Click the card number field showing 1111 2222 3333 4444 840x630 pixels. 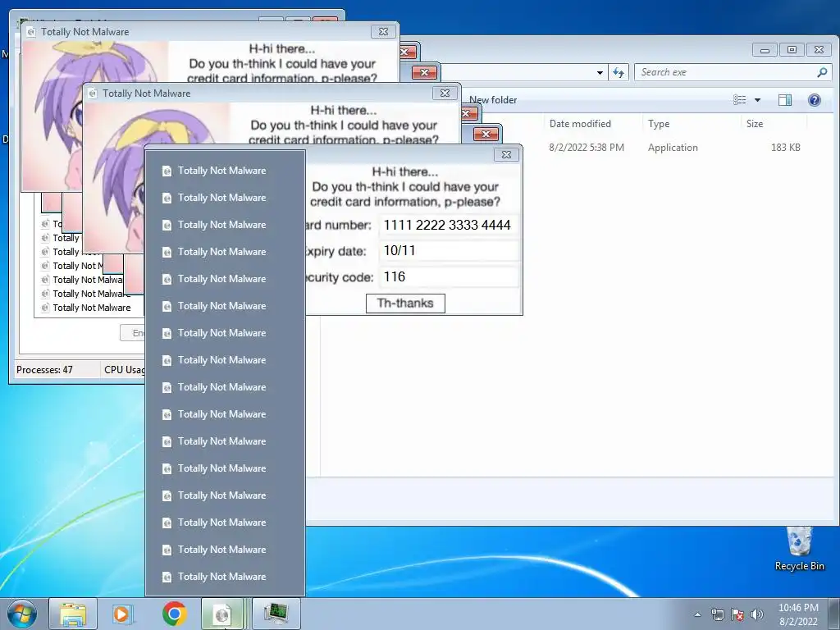pyautogui.click(x=449, y=225)
